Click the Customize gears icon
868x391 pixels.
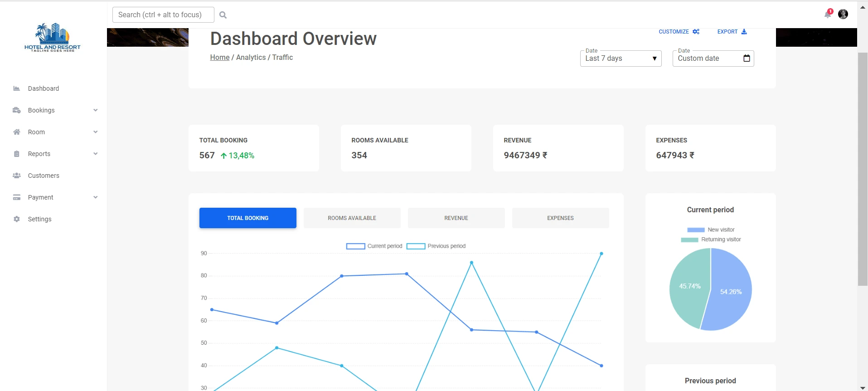(x=696, y=32)
